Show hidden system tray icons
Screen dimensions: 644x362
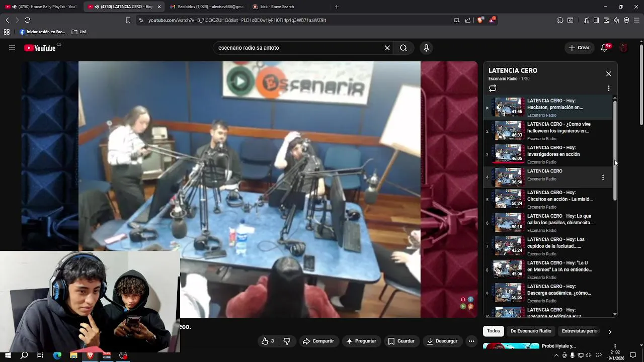click(x=556, y=355)
